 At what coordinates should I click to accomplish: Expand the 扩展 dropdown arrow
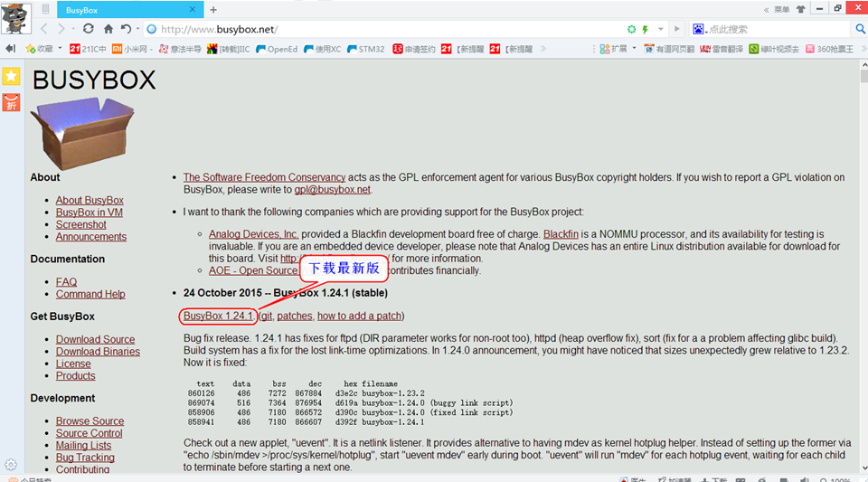[634, 49]
